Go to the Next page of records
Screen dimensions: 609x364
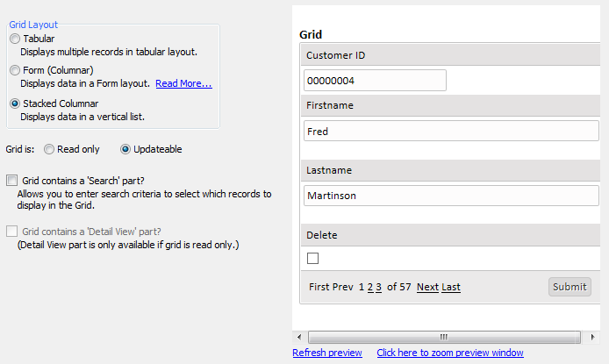pyautogui.click(x=427, y=287)
